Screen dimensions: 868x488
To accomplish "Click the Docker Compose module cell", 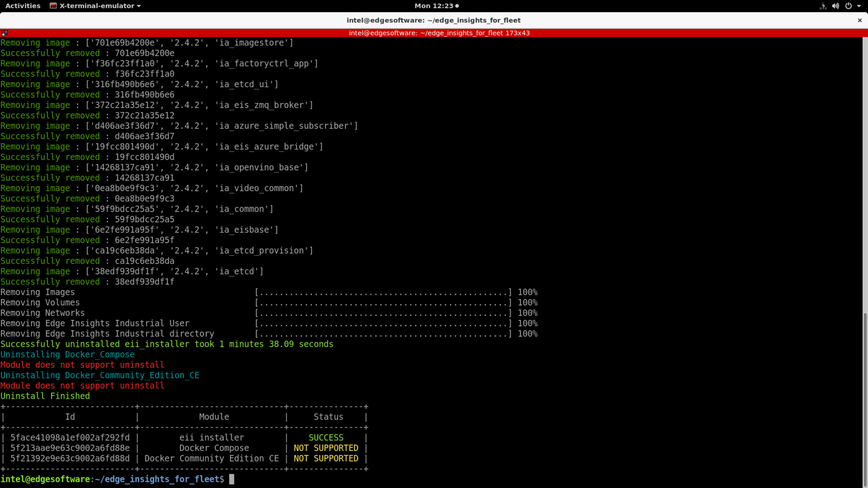I will point(214,448).
